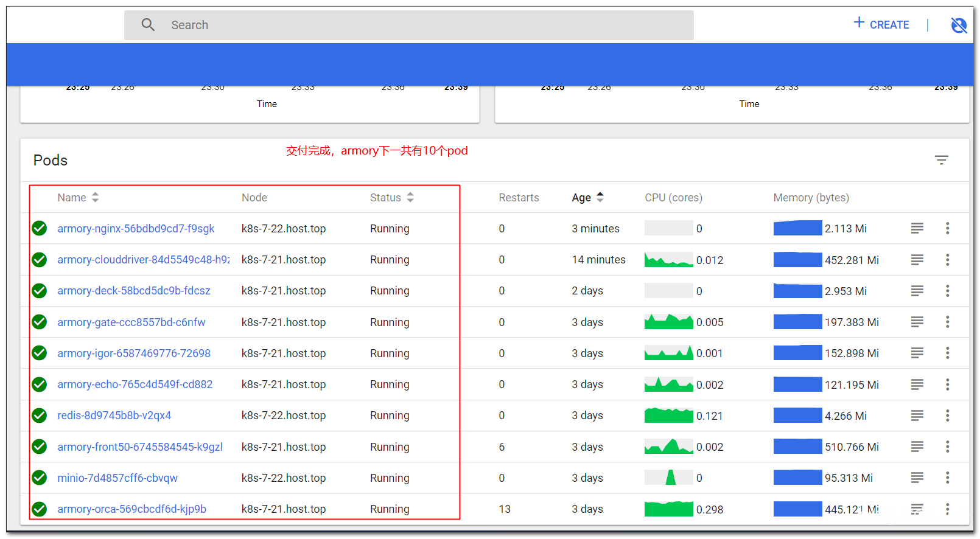980x539 pixels.
Task: Open actions menu for armory-nginx pod
Action: (947, 228)
